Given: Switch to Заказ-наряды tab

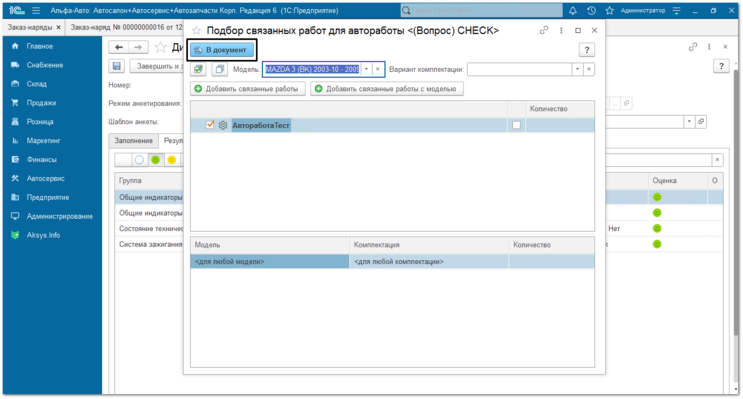Looking at the screenshot, I should 30,27.
